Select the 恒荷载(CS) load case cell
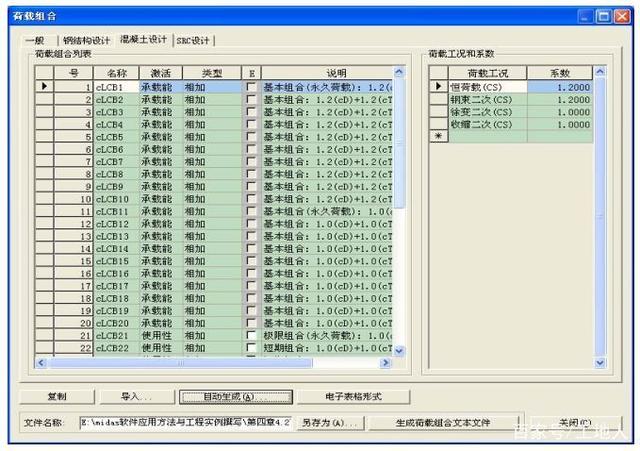 tap(488, 87)
